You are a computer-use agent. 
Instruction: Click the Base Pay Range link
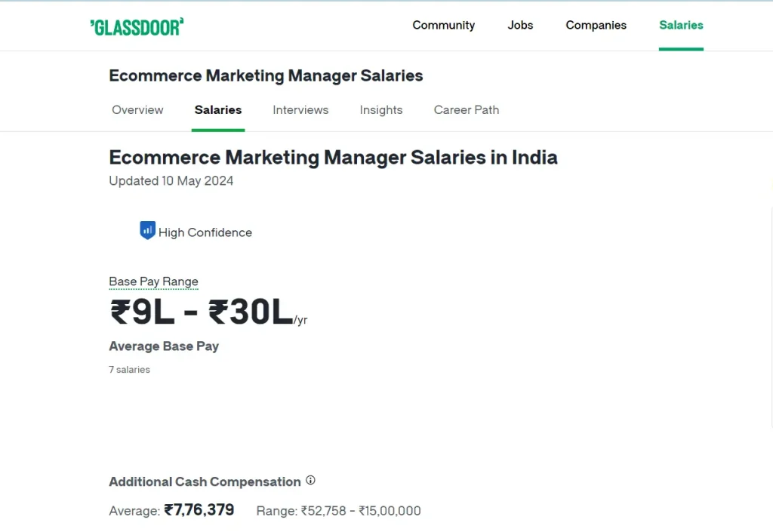tap(153, 281)
